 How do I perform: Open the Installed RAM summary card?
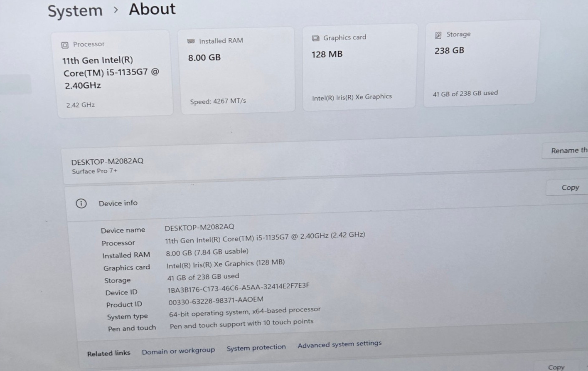pos(237,70)
